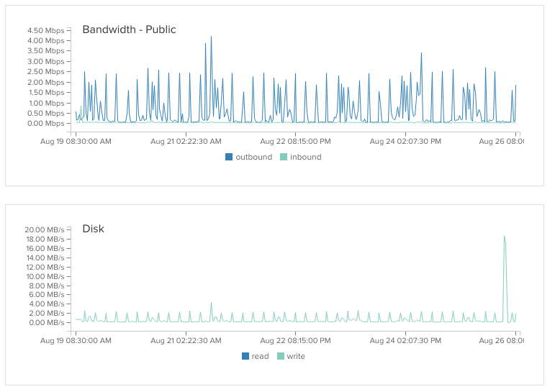Click the Aug 24 02:07:30 PM tick on disk chart
Image resolution: width=555 pixels, height=392 pixels.
coord(405,341)
